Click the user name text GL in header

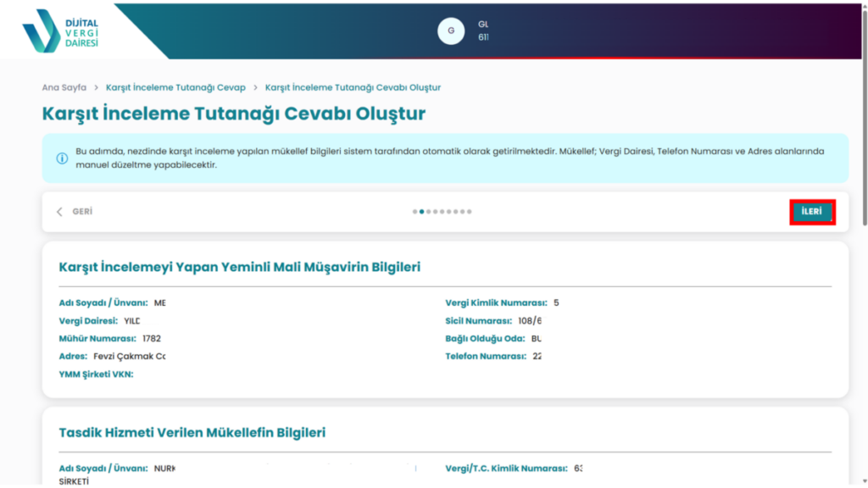click(x=483, y=25)
